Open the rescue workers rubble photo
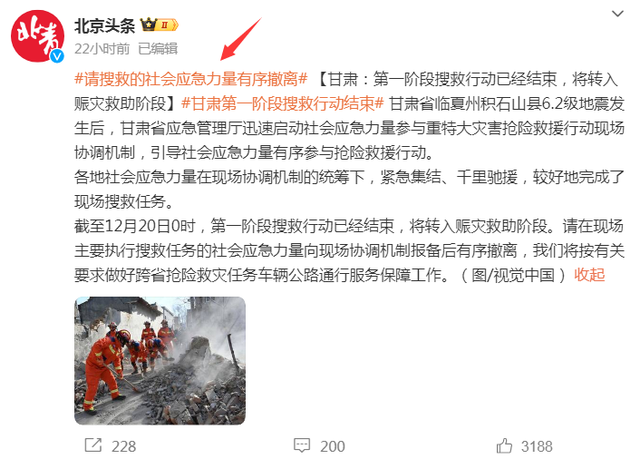Viewport: 640px width, 459px height. click(160, 361)
